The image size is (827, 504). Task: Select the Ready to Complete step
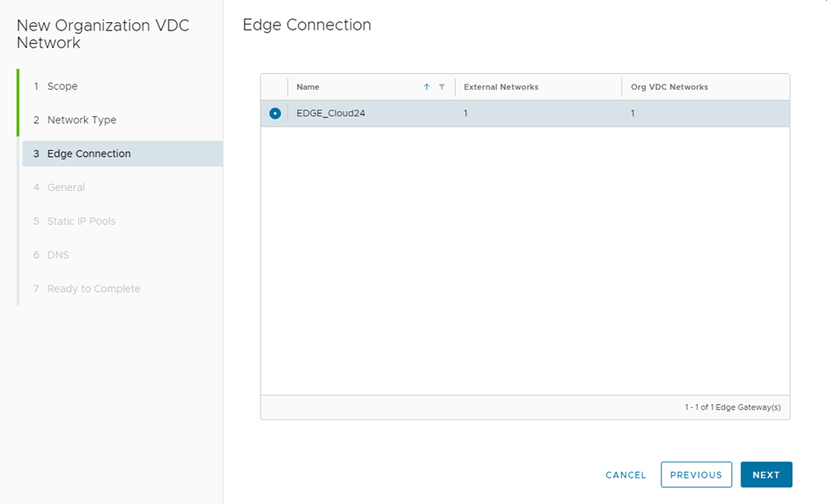93,289
